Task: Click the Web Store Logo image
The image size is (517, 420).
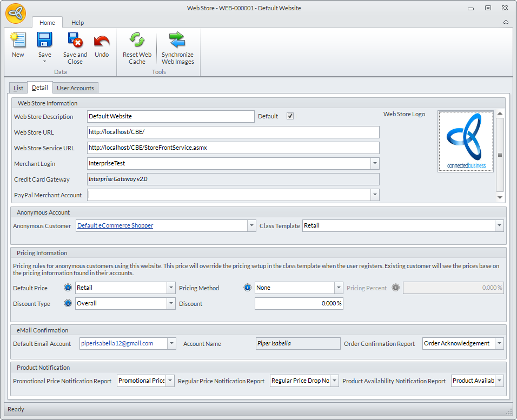Action: pos(465,142)
